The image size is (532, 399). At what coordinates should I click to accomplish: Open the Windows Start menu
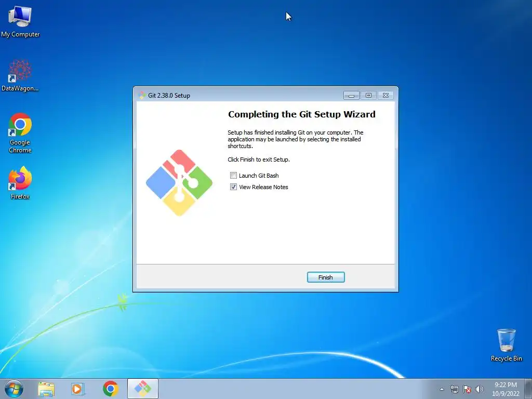[x=14, y=389]
